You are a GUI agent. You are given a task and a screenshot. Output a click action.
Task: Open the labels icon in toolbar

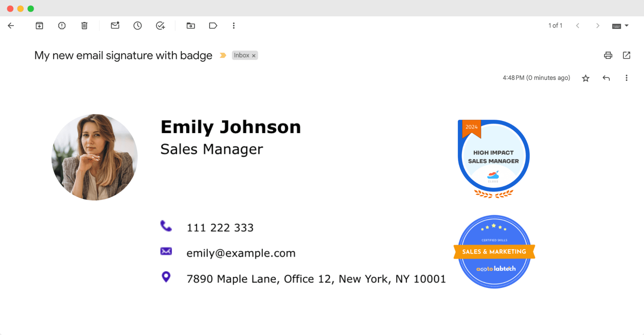tap(213, 26)
